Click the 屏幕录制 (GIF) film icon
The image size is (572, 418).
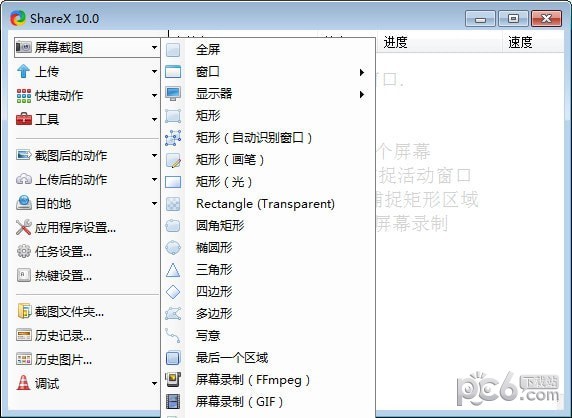pyautogui.click(x=173, y=402)
